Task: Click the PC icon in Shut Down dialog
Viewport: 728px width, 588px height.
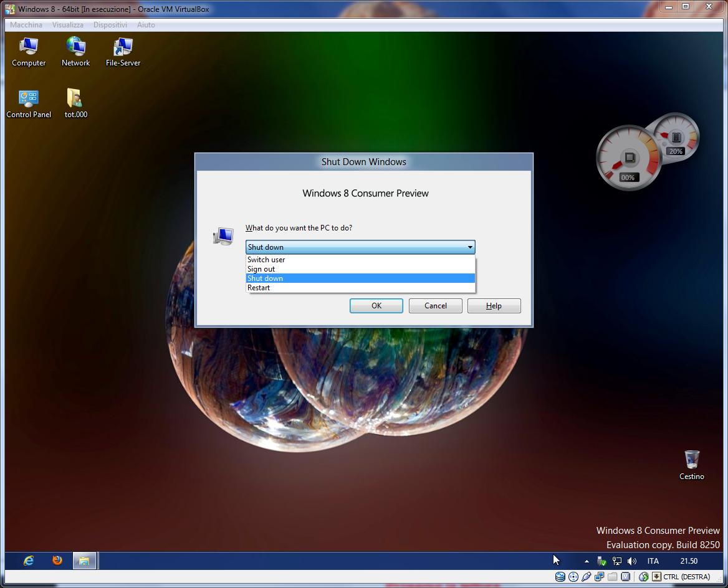Action: [223, 236]
